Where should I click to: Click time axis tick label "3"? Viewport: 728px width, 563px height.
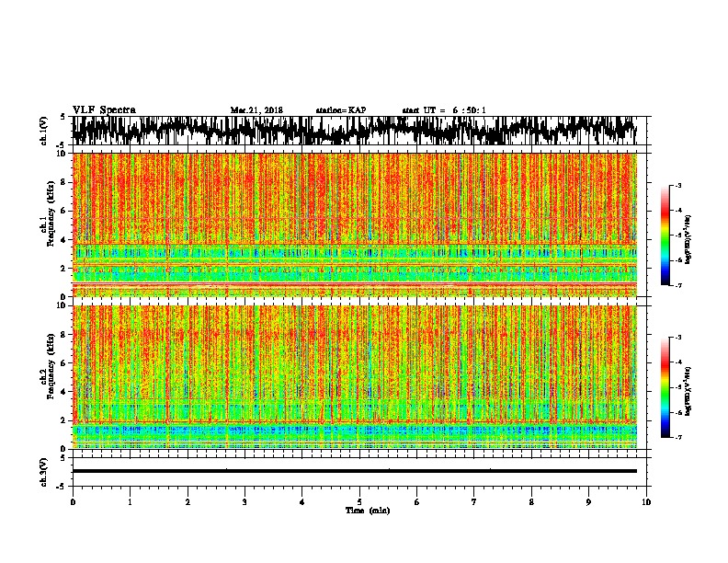[245, 502]
